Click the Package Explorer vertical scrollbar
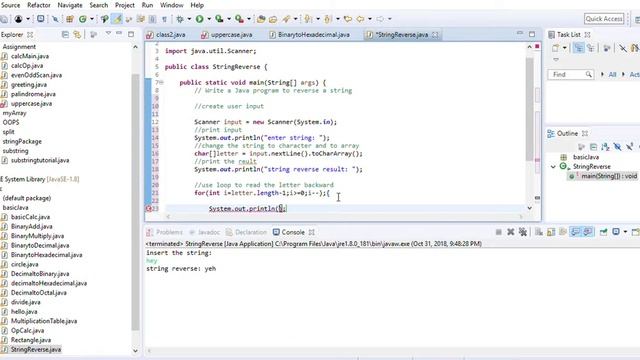Screen dimensions: 640x360 [136, 203]
